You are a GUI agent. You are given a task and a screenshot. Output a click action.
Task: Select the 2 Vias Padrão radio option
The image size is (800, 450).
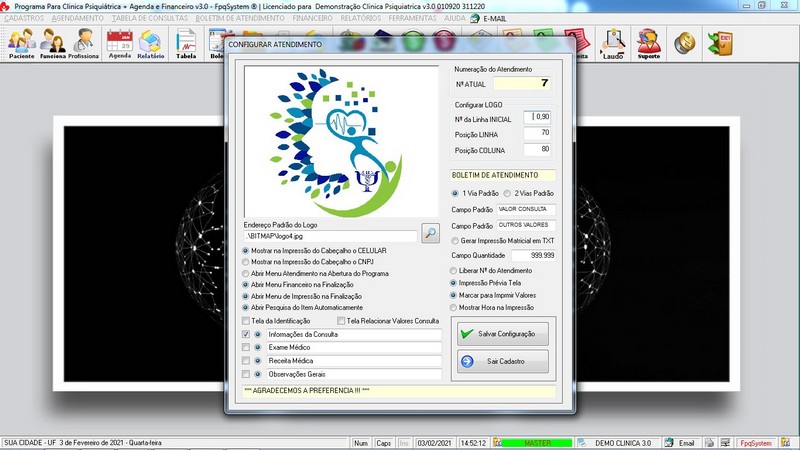pos(506,193)
